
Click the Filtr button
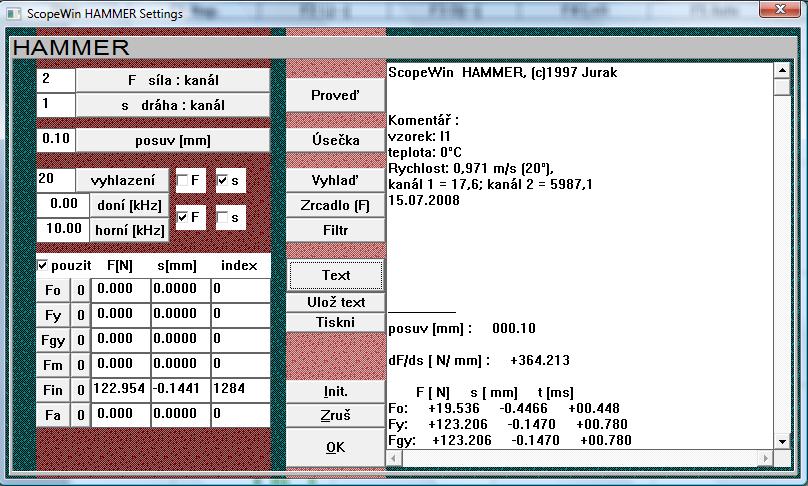click(x=335, y=230)
